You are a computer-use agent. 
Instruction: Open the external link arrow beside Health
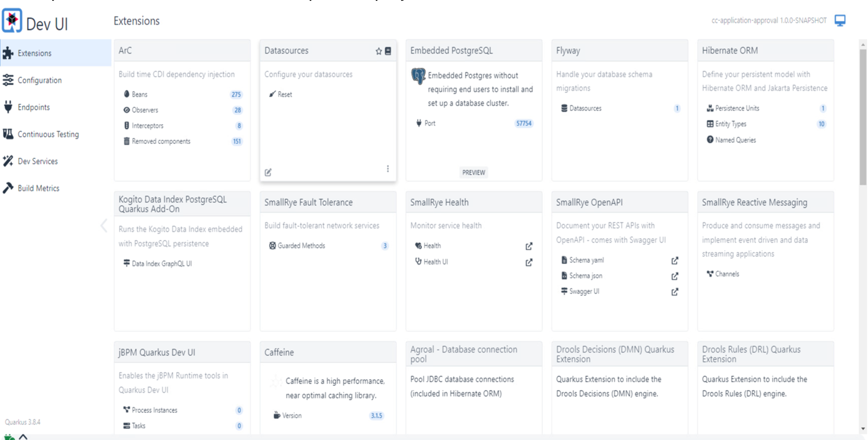click(x=529, y=246)
